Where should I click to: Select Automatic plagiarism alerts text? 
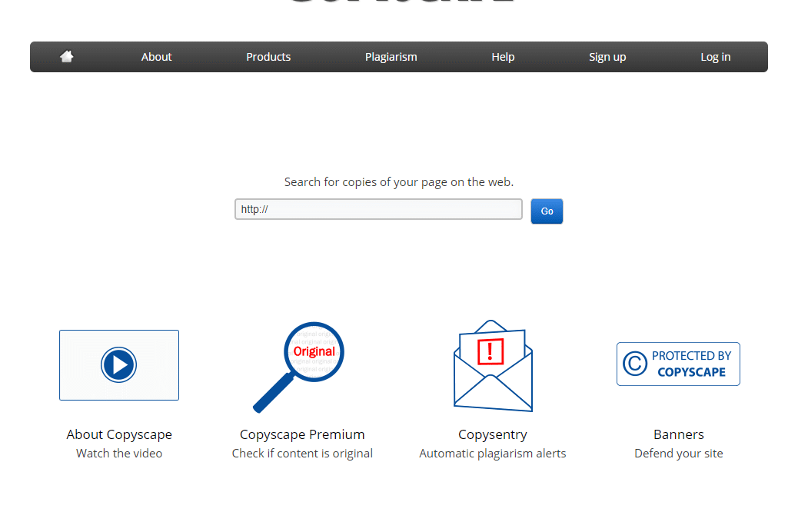pos(493,454)
